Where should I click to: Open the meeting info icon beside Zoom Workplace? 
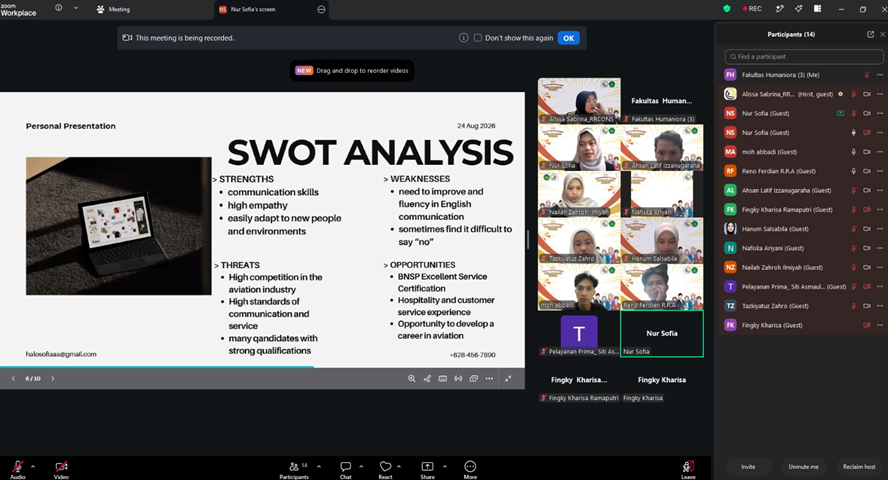(59, 8)
